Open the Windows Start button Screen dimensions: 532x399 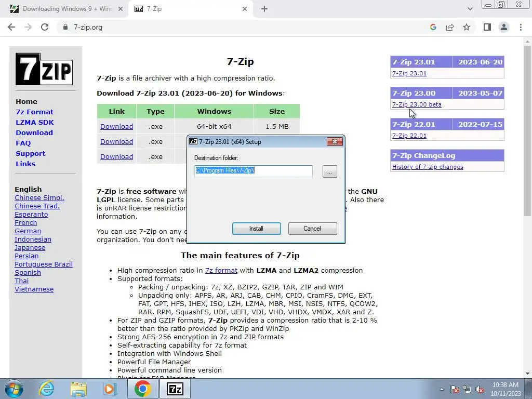(x=14, y=389)
